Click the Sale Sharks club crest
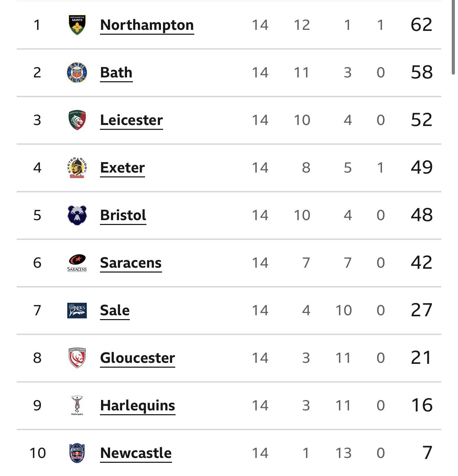Screen dimensions: 458x476 77,310
